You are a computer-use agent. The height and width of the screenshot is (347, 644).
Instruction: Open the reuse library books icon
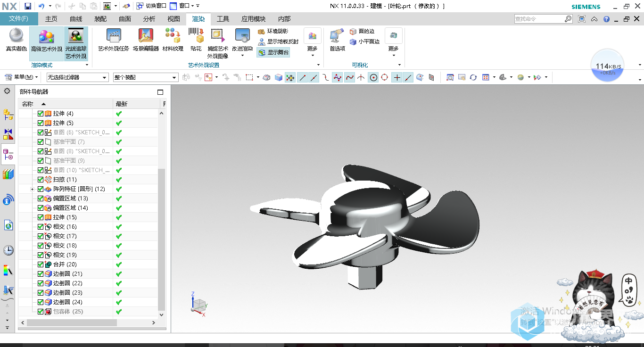pos(8,174)
